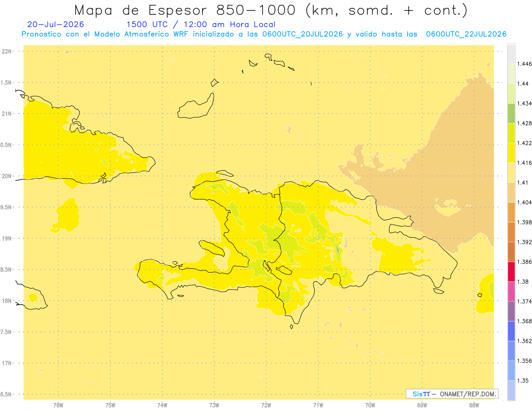
Task: Click legend value "1.368"
Action: pos(524,321)
